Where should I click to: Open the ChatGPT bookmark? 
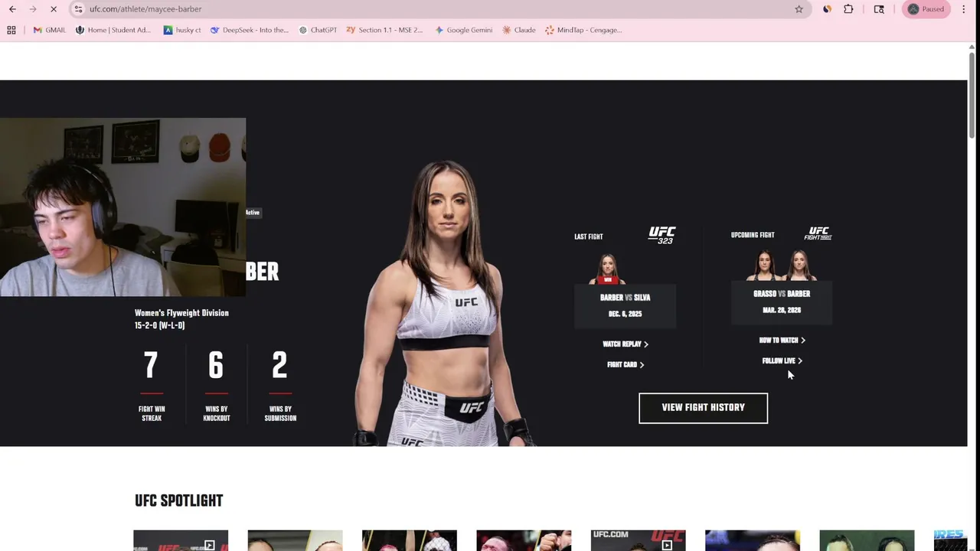318,30
